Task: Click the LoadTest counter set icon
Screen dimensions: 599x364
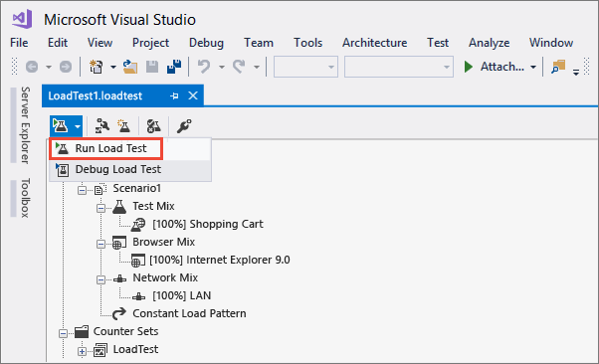Action: tap(100, 350)
